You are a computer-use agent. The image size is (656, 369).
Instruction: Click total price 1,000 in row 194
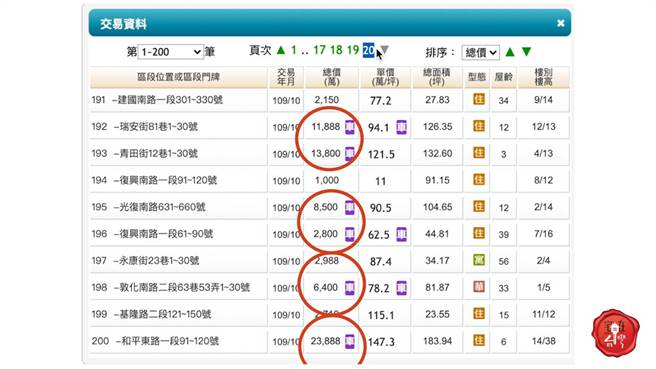click(327, 180)
